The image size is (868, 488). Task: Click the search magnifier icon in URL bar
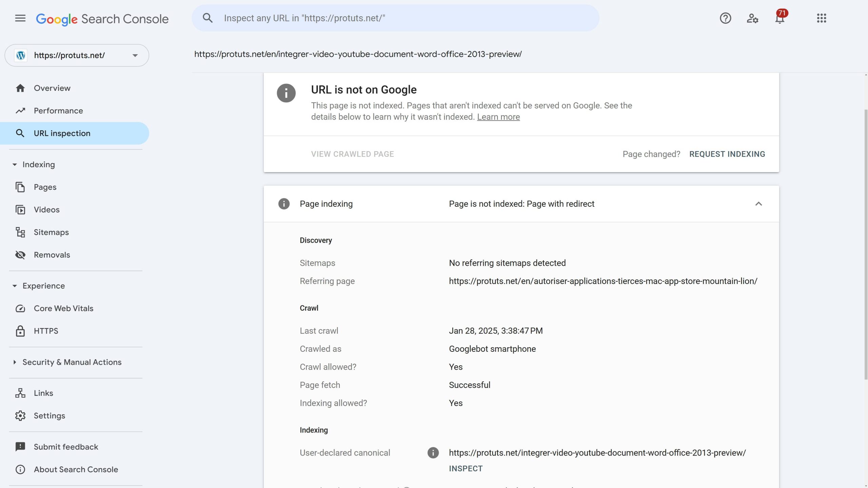point(208,18)
